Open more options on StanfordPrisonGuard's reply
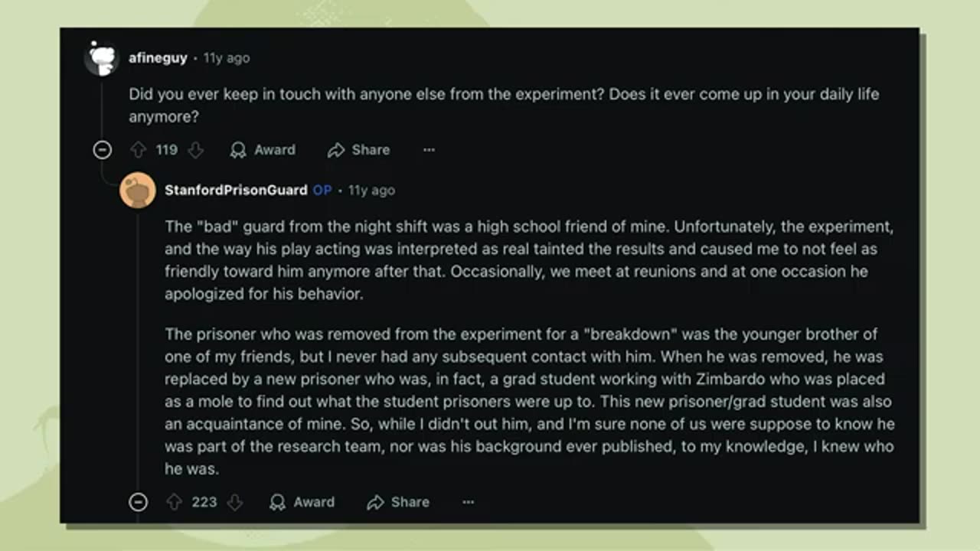 (469, 502)
